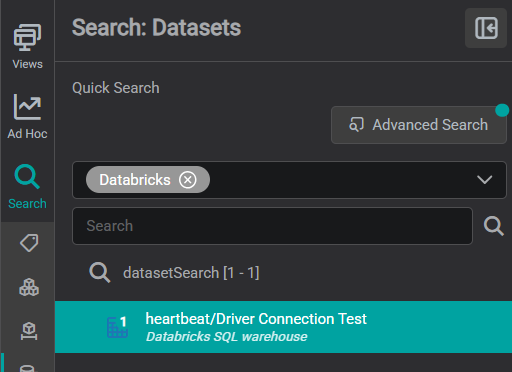Run search with magnifier button
Image resolution: width=512 pixels, height=372 pixels.
[494, 226]
